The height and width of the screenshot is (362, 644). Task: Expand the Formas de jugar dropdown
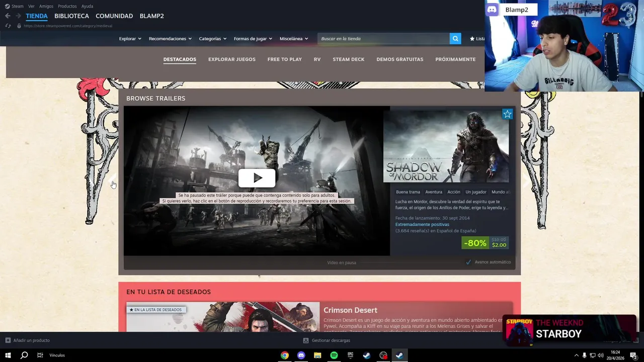[x=253, y=39]
